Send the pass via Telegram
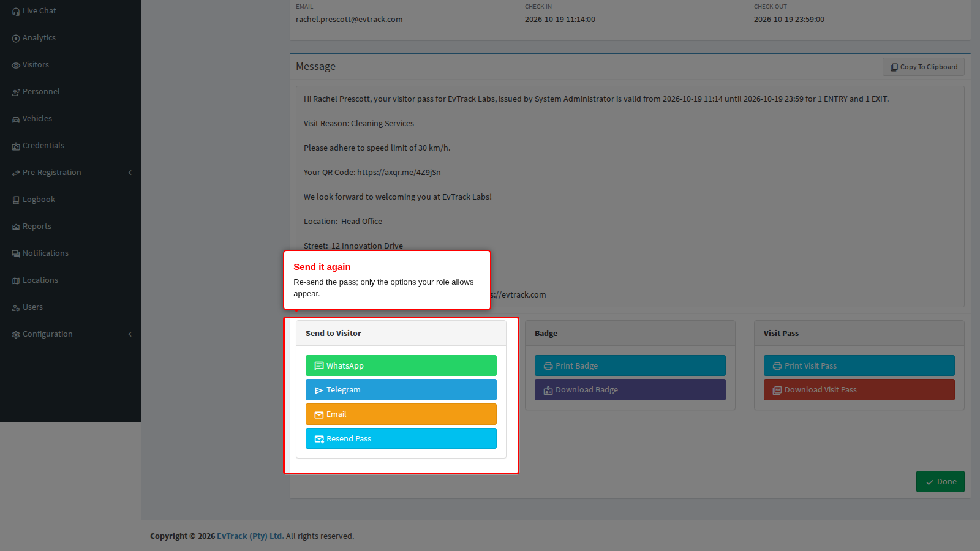Viewport: 980px width, 551px height. pos(401,390)
